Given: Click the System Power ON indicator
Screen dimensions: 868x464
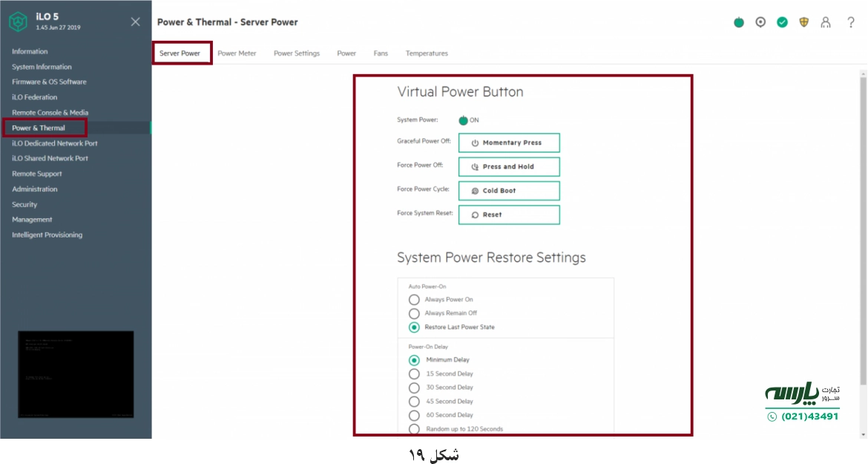Looking at the screenshot, I should point(464,120).
